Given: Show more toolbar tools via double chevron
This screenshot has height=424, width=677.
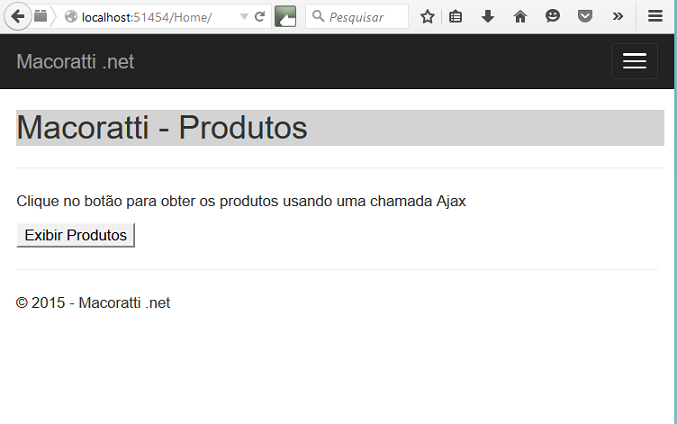Looking at the screenshot, I should tap(617, 17).
